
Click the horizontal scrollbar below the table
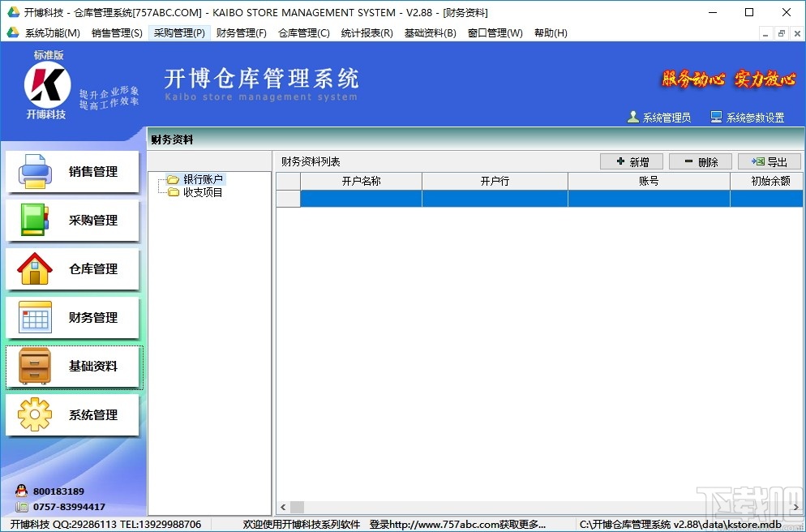coord(487,507)
